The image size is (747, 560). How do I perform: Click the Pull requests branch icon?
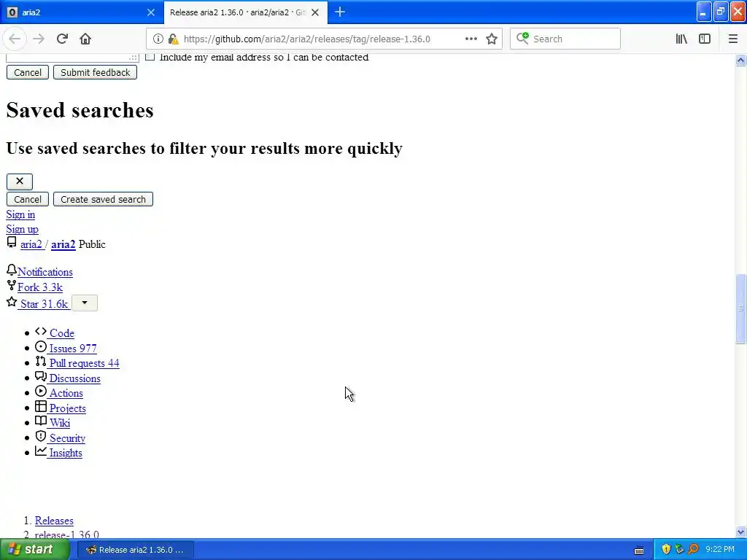click(41, 362)
